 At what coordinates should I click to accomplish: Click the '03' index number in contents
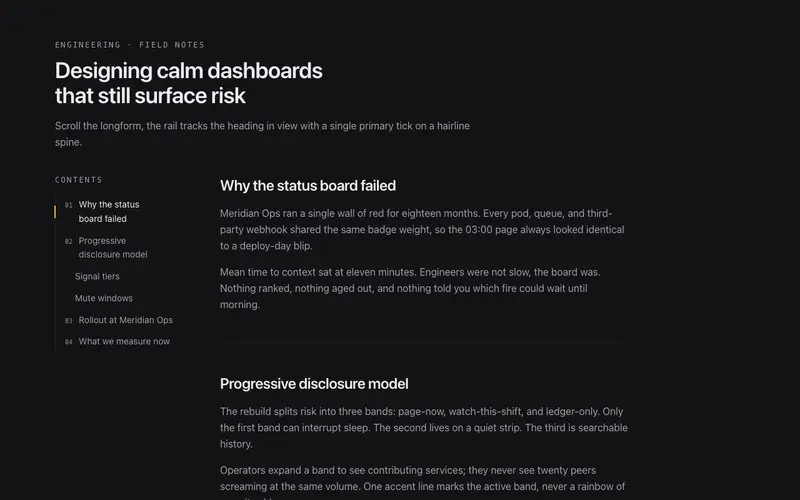pos(68,321)
